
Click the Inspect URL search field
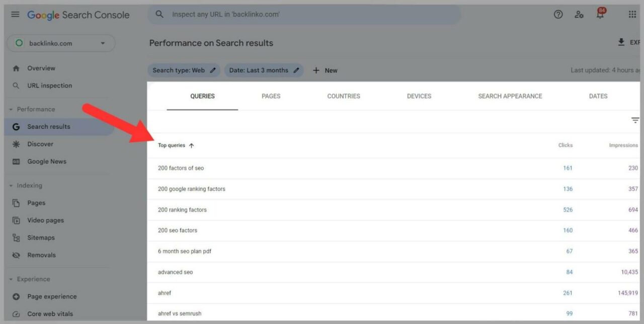[x=302, y=14]
